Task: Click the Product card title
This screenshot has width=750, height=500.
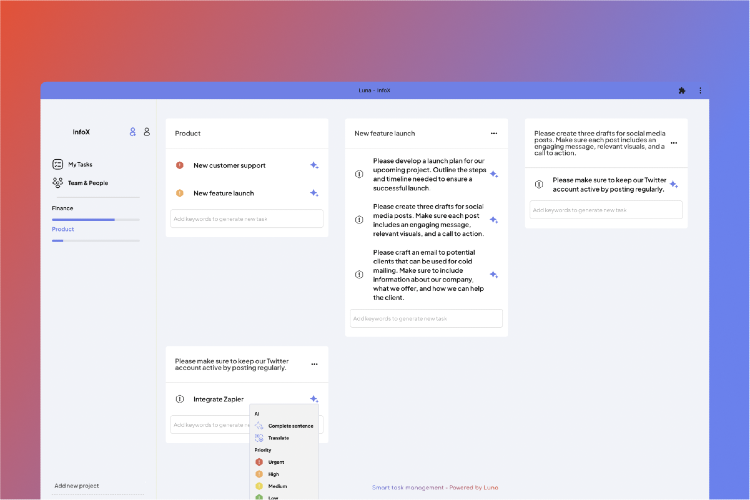Action: [x=188, y=133]
